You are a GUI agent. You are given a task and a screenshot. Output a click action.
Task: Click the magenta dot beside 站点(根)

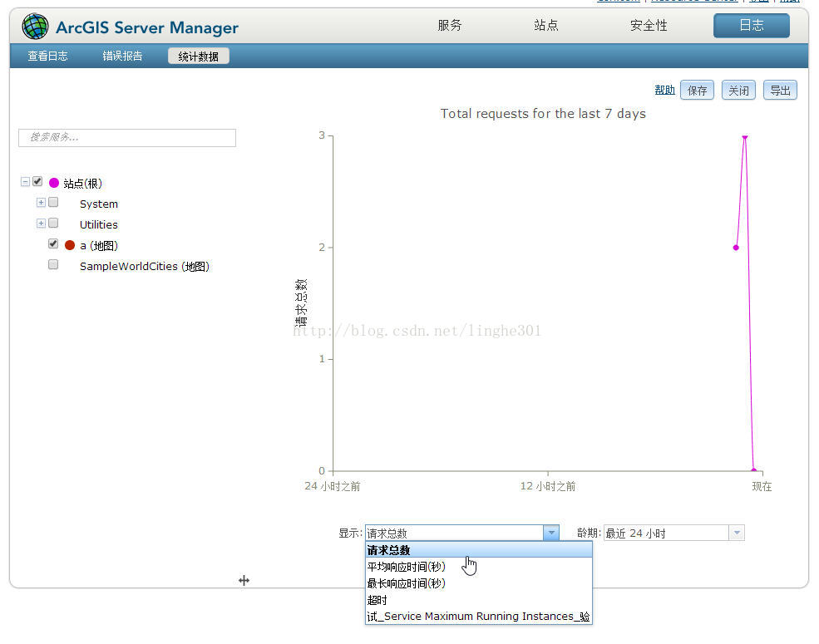[54, 183]
